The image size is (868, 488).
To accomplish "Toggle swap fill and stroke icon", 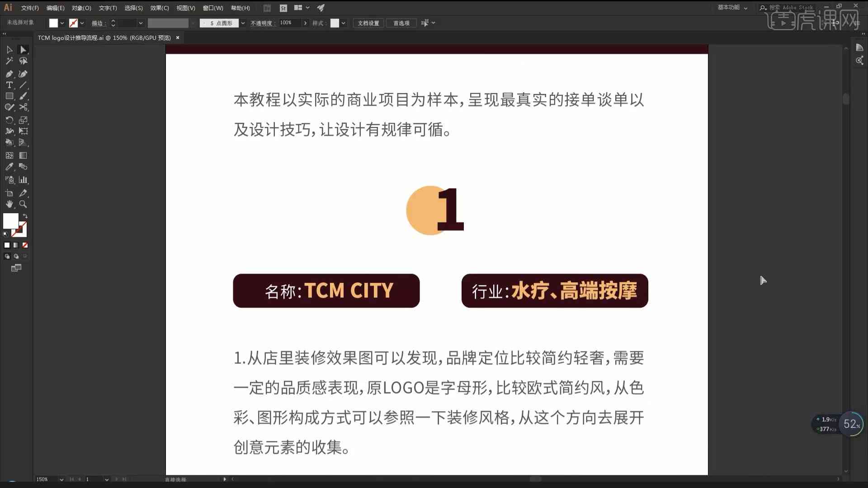I will click(x=24, y=216).
